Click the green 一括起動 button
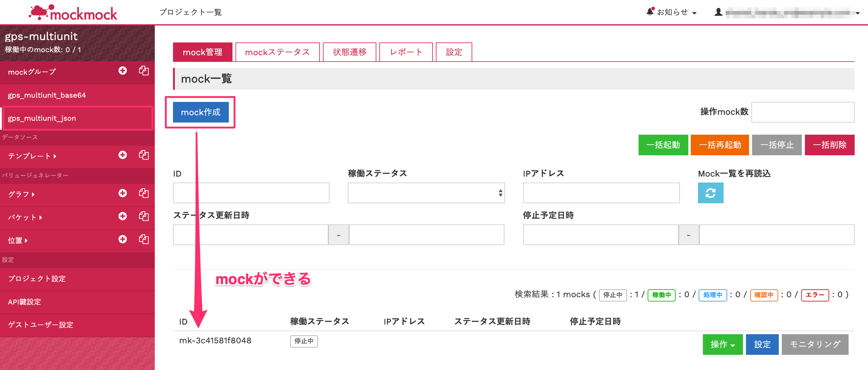868x370 pixels. 663,145
